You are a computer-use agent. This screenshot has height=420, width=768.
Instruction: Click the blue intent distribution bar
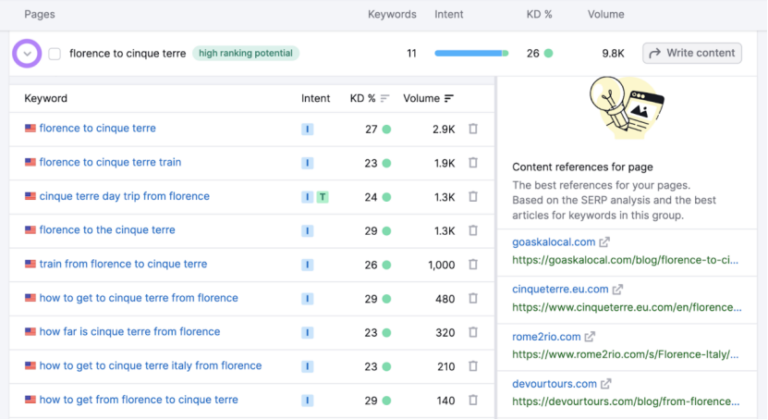coord(470,53)
